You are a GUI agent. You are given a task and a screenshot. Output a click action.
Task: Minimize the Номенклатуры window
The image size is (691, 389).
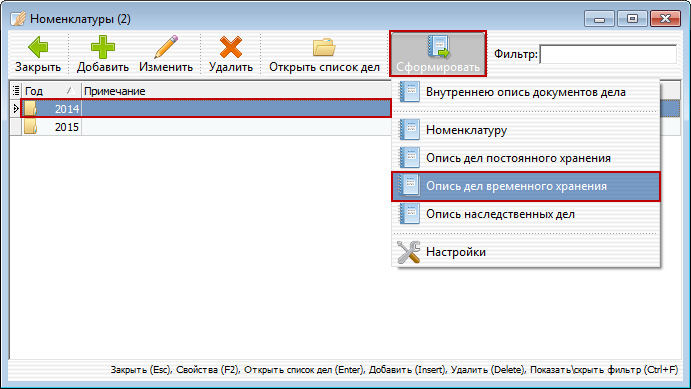pyautogui.click(x=599, y=19)
